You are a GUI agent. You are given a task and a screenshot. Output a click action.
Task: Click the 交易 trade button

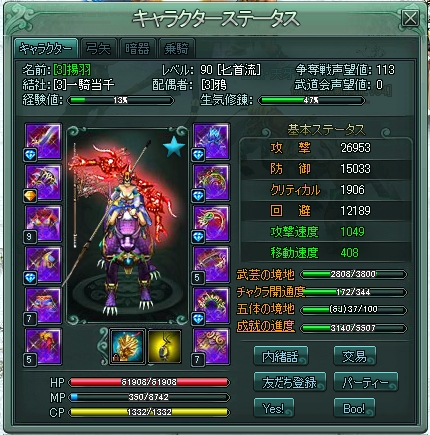point(355,356)
